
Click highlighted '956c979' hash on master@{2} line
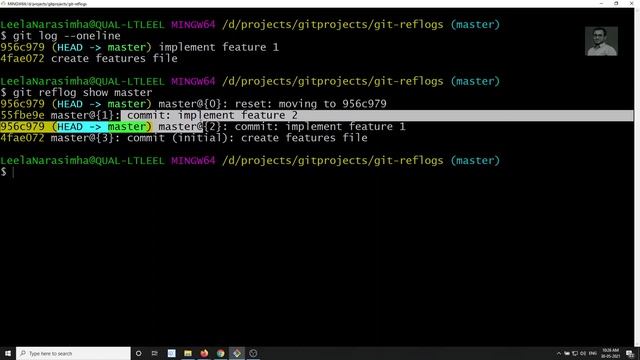tap(22, 127)
